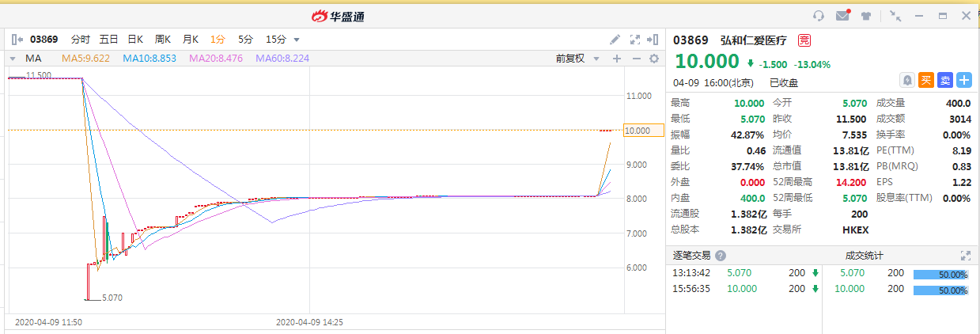Click the MA60:8.224 indicator label
Image resolution: width=980 pixels, height=334 pixels.
coord(282,59)
